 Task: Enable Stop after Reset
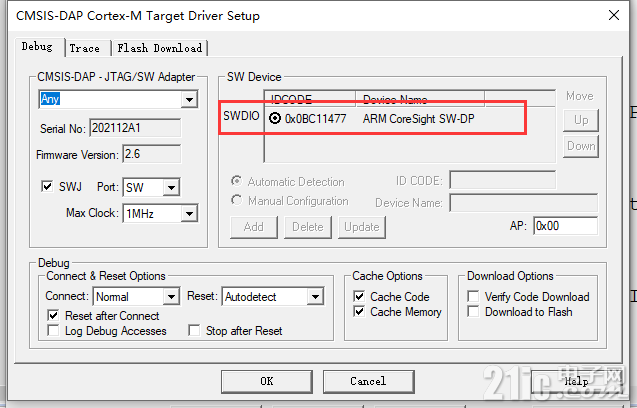(x=194, y=330)
